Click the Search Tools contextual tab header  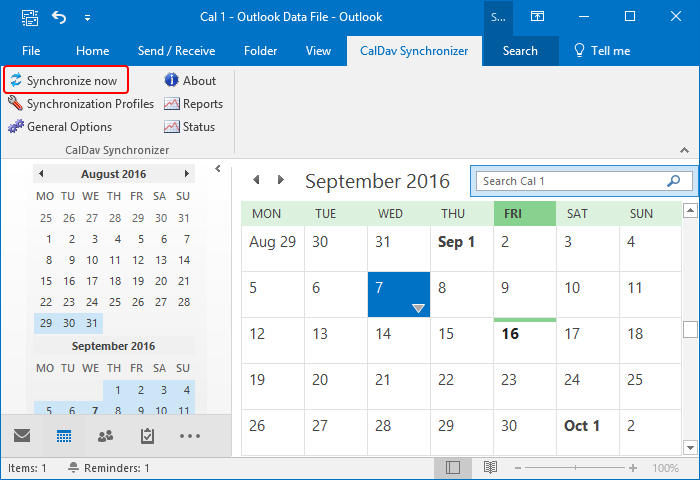click(498, 17)
